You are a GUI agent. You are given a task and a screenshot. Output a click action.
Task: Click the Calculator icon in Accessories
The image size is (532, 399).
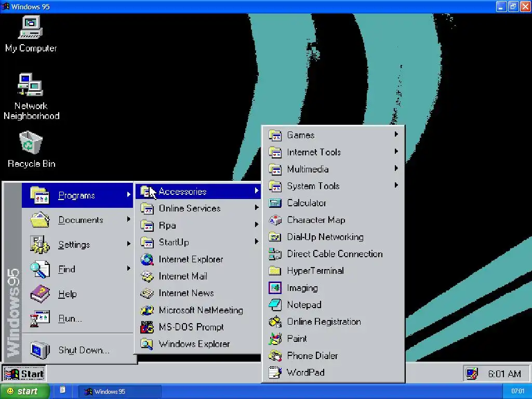point(275,203)
